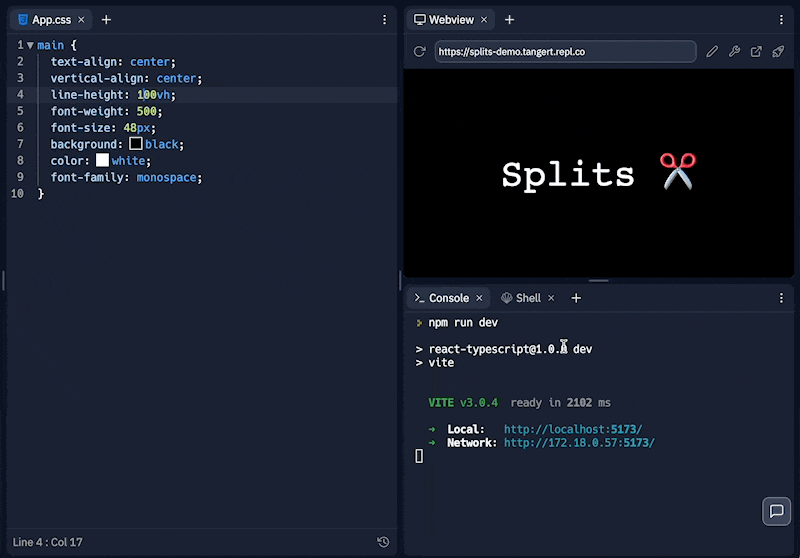Add a new tab beside App.css
The image size is (800, 558).
coord(106,20)
